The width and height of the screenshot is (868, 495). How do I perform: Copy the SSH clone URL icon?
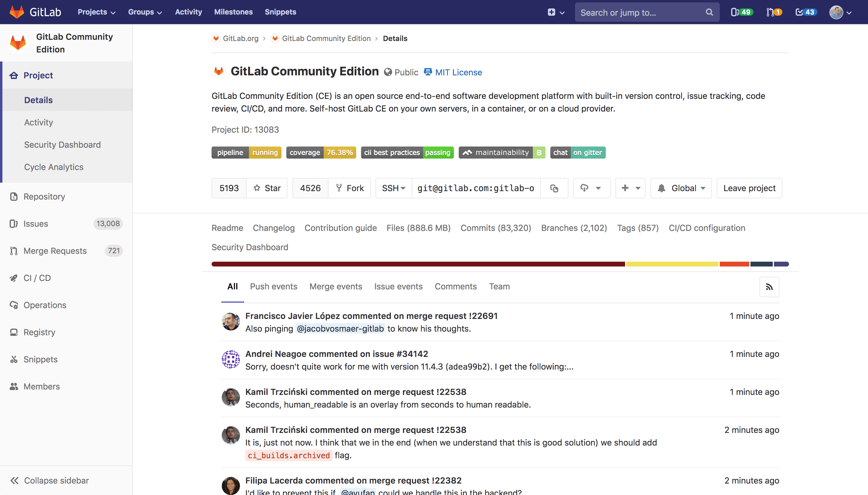(554, 188)
